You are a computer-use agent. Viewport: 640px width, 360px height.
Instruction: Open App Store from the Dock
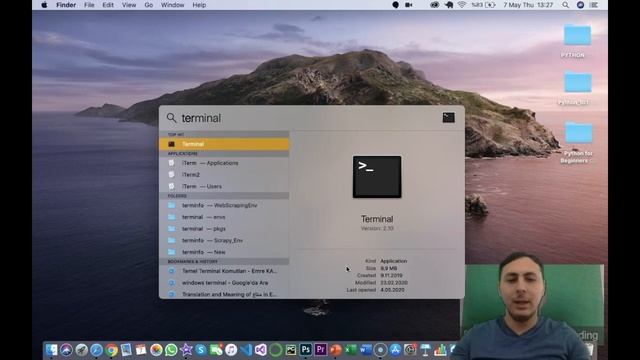[395, 350]
